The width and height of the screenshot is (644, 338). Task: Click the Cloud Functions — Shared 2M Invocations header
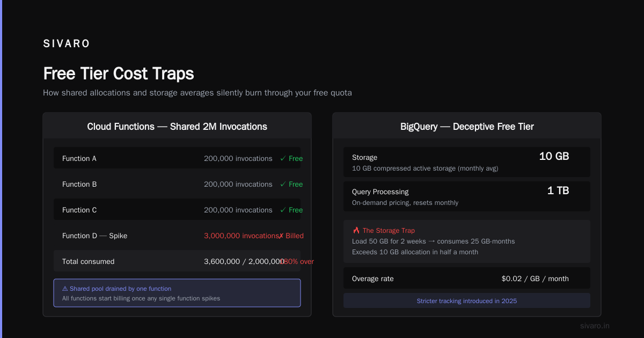click(177, 127)
